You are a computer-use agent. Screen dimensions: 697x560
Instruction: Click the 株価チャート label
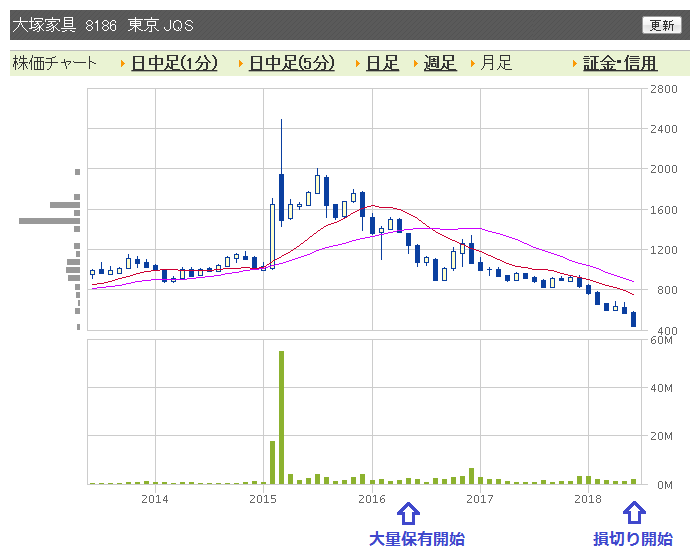(x=54, y=63)
